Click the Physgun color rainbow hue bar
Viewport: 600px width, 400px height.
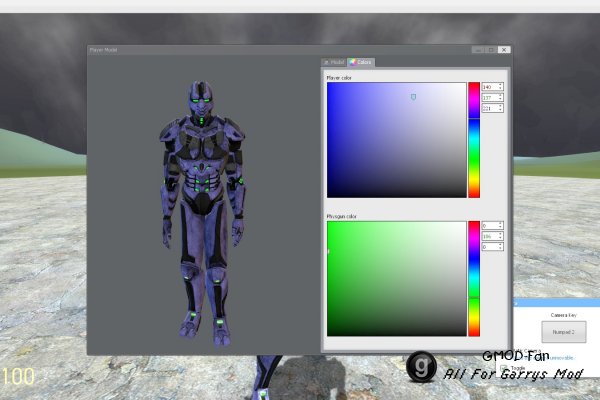(x=474, y=279)
